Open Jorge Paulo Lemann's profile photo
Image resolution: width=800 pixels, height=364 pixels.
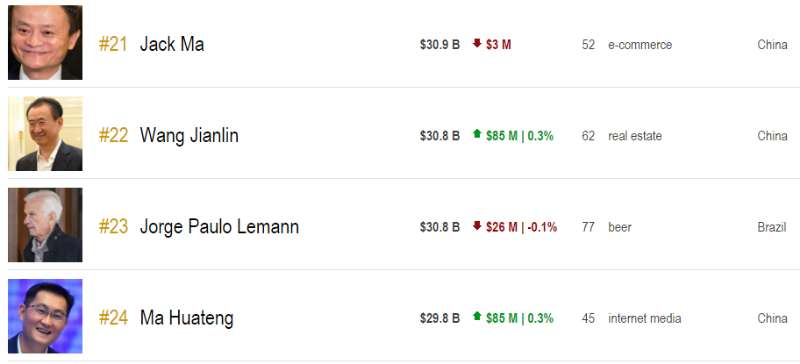click(x=45, y=225)
